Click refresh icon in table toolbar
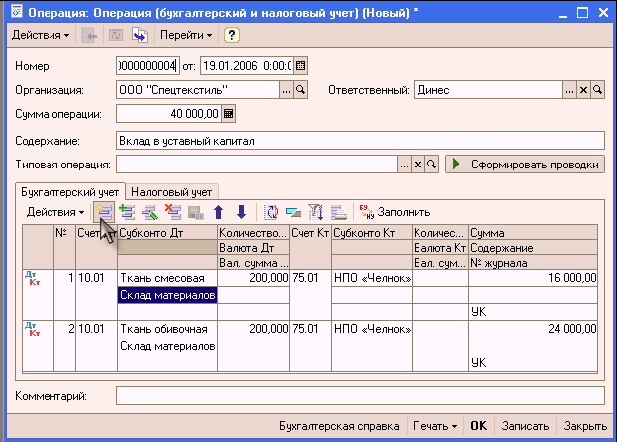 [x=270, y=212]
